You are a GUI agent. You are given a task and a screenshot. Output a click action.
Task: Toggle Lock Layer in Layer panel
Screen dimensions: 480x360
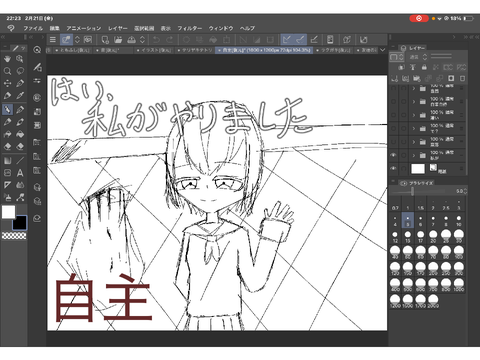pos(424,67)
